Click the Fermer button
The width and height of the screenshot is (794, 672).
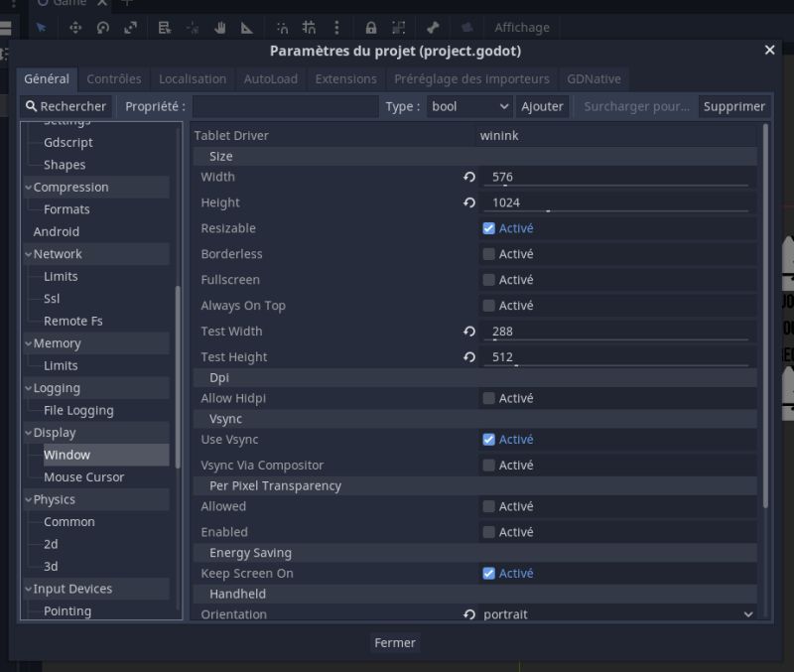click(x=394, y=643)
